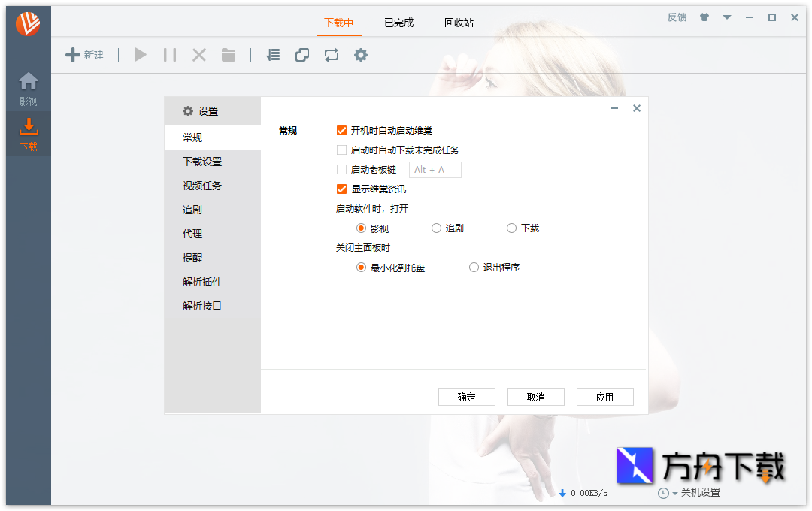Click the Alt + A hotkey input field
This screenshot has width=812, height=511.
pyautogui.click(x=435, y=169)
